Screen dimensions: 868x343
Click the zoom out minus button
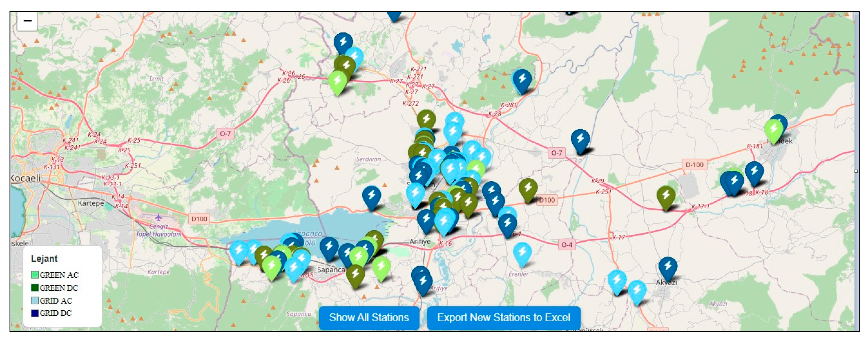tap(27, 21)
